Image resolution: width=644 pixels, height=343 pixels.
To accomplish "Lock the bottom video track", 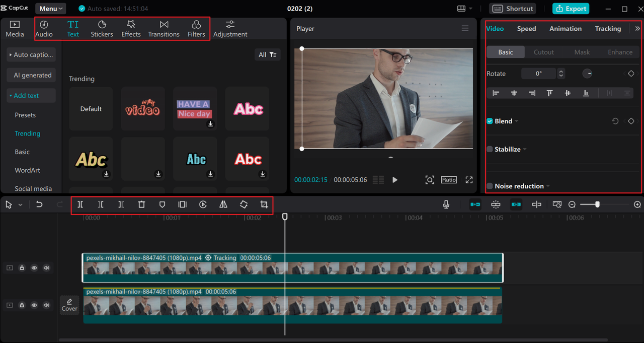I will [22, 305].
